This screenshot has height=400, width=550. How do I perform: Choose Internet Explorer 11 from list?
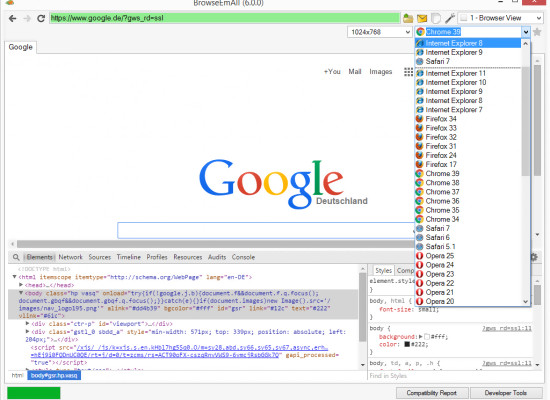tap(468, 73)
